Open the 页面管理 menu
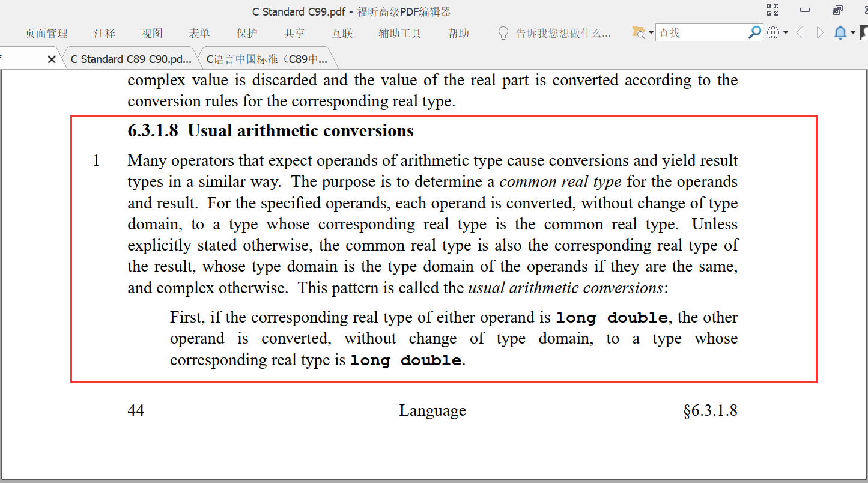The image size is (868, 483). tap(46, 33)
